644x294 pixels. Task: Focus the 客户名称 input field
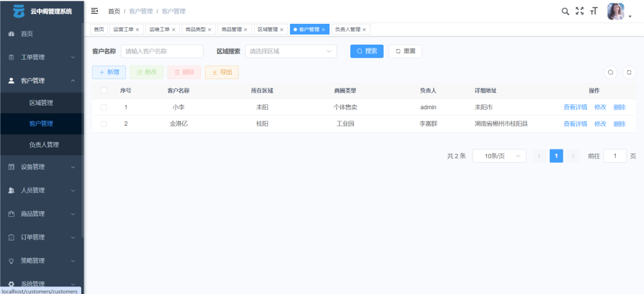coord(162,52)
